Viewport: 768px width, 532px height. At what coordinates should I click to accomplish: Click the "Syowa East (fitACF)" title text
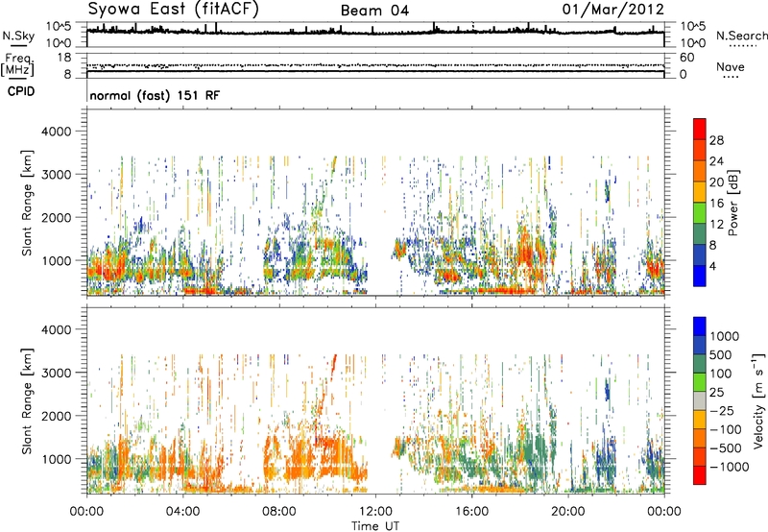pyautogui.click(x=174, y=10)
